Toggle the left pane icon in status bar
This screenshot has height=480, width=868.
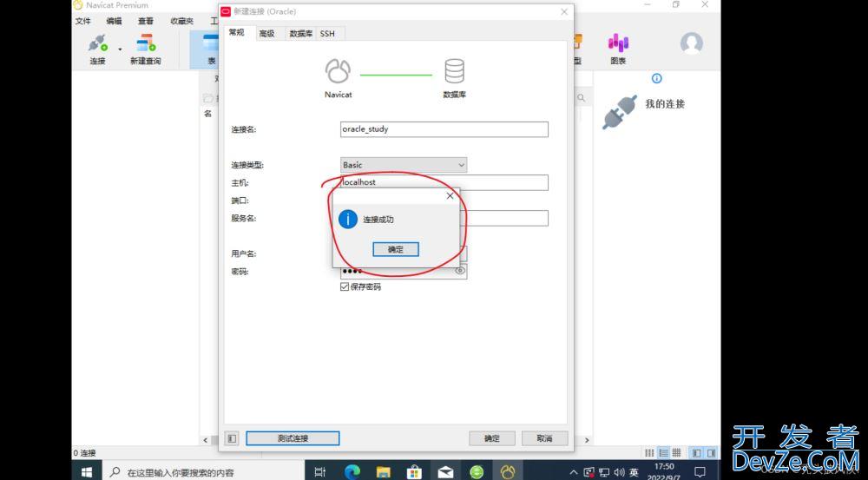pos(697,453)
